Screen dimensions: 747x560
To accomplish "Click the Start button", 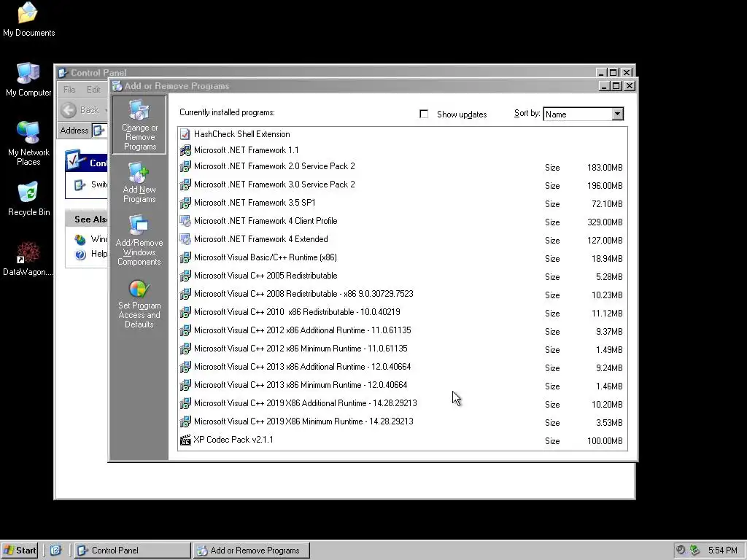I will coord(20,550).
